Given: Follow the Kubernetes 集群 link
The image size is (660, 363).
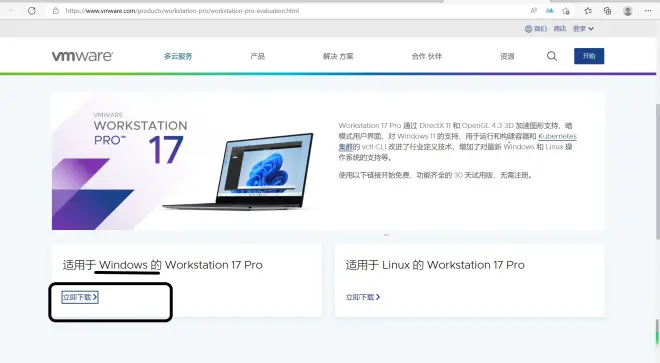Looking at the screenshot, I should coord(557,136).
